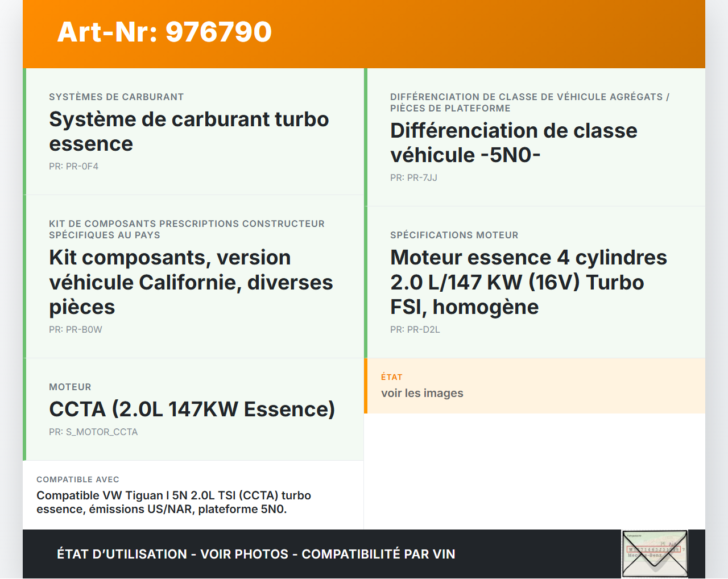Click the orange ÉTAT label
Image resolution: width=728 pixels, height=579 pixels.
(x=391, y=377)
